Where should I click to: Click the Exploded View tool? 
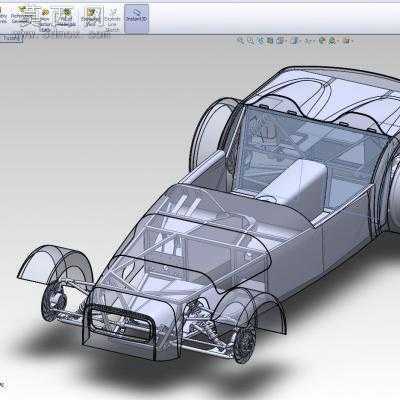point(91,17)
